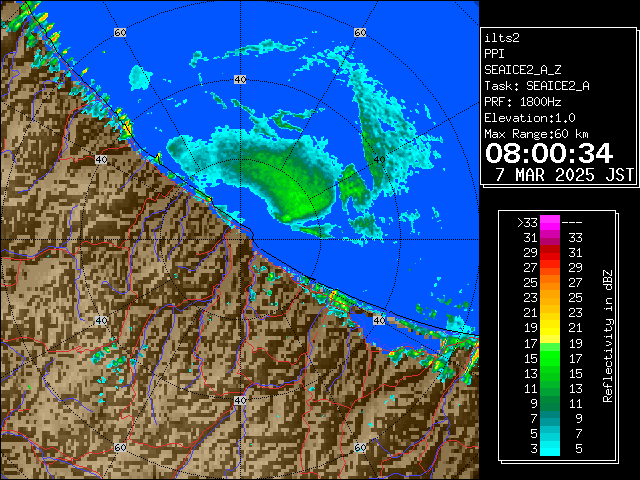Screen dimensions: 640x480
Task: Select the 'Elevation:1.0' text
Action: click(530, 118)
